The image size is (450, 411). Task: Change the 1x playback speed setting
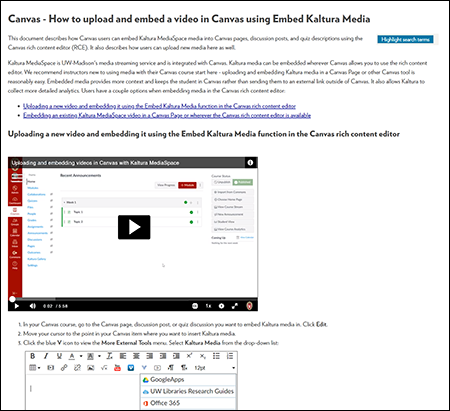pos(208,306)
